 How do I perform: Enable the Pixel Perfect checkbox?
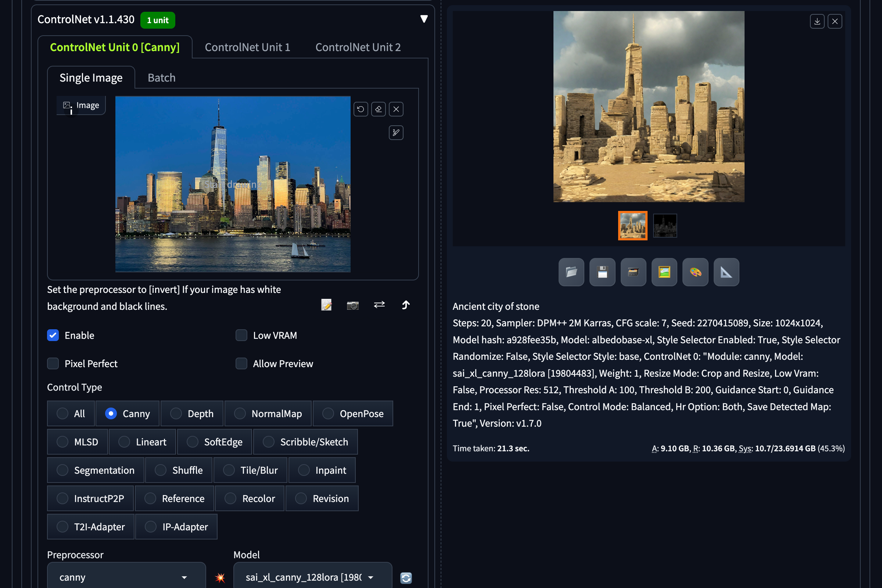click(53, 363)
